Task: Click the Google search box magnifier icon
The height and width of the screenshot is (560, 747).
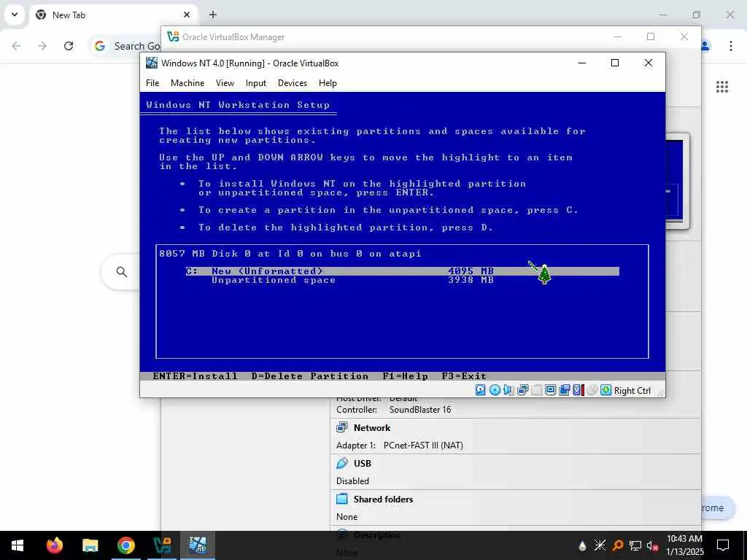Action: point(122,272)
